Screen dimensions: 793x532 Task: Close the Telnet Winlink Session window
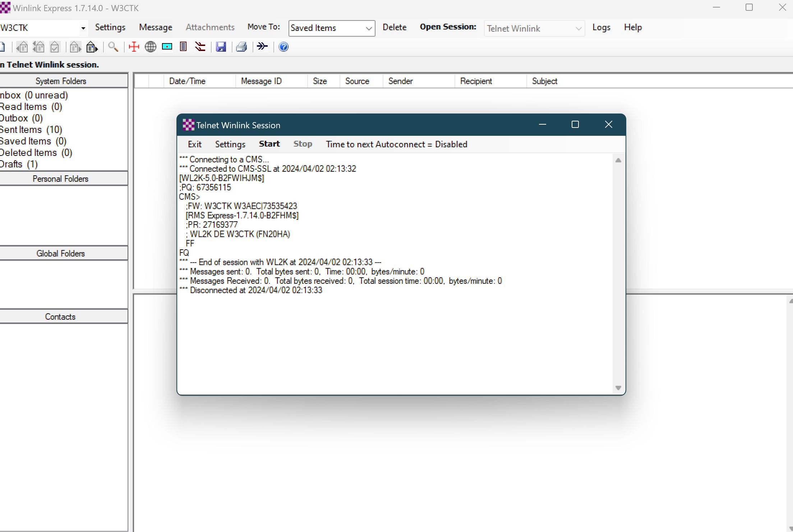click(x=608, y=124)
